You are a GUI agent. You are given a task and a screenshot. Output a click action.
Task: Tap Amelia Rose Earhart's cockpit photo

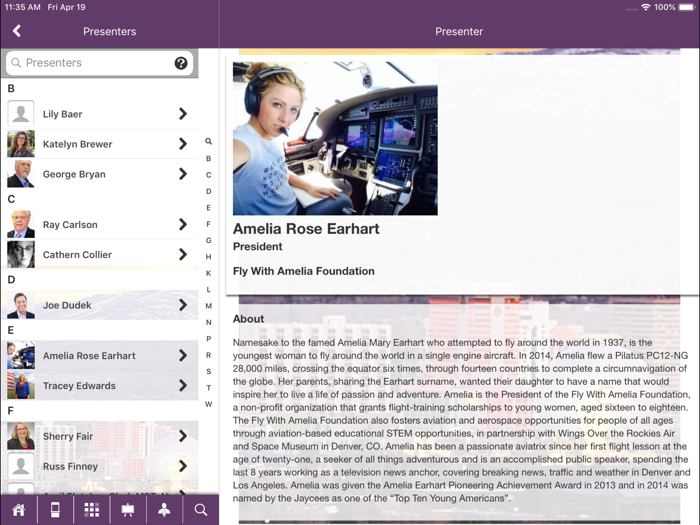click(x=335, y=138)
